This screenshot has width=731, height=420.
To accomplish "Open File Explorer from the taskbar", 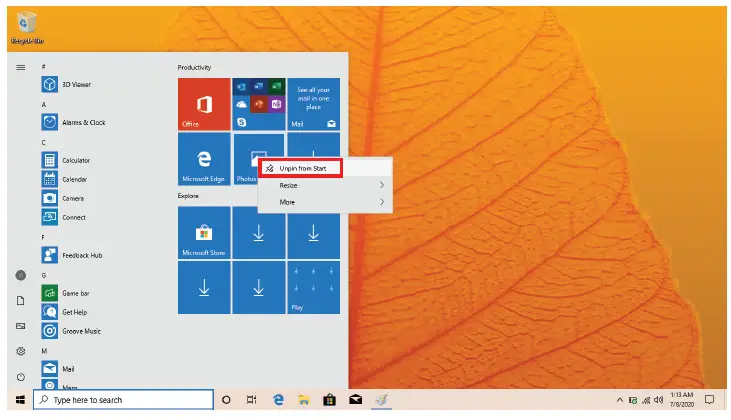I will (x=304, y=399).
